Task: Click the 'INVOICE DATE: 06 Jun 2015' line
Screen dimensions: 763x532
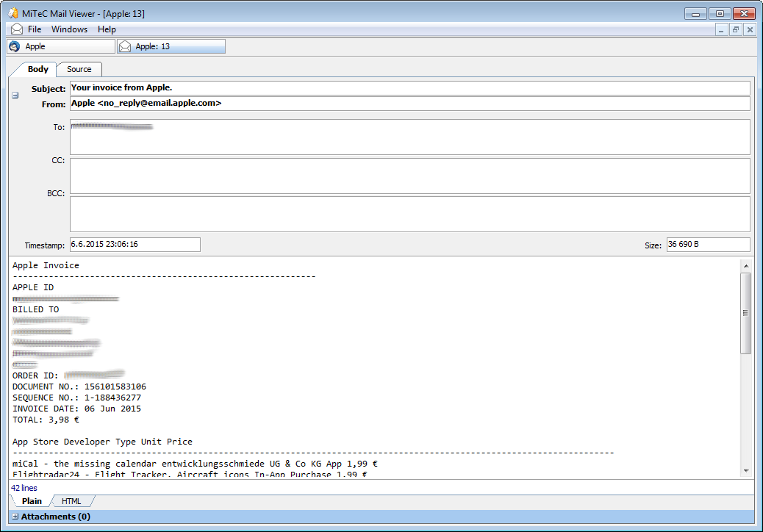Action: [x=77, y=409]
